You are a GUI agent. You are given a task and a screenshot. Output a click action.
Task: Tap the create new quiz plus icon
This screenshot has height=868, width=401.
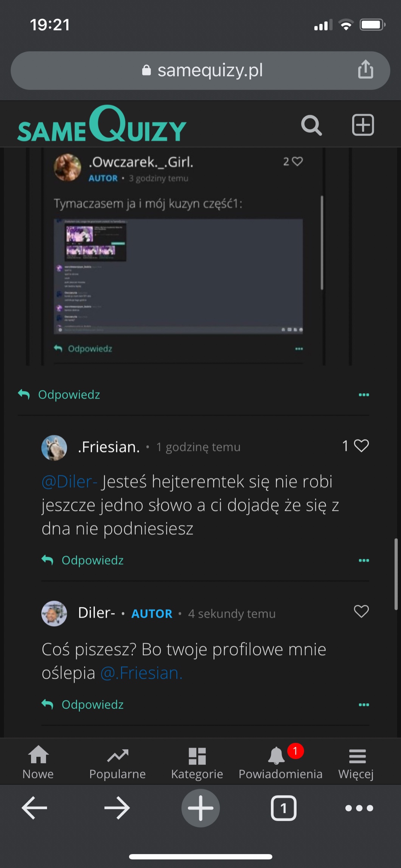[x=363, y=125]
